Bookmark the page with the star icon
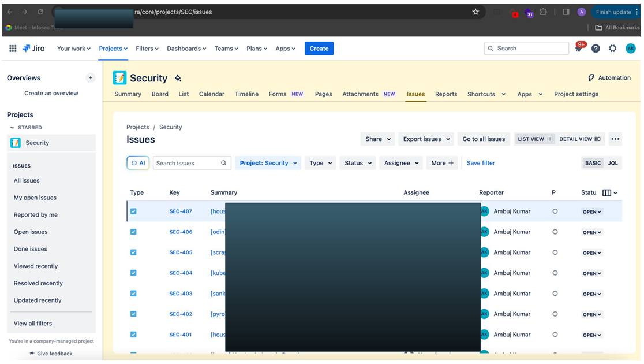The width and height of the screenshot is (644, 364). click(475, 12)
